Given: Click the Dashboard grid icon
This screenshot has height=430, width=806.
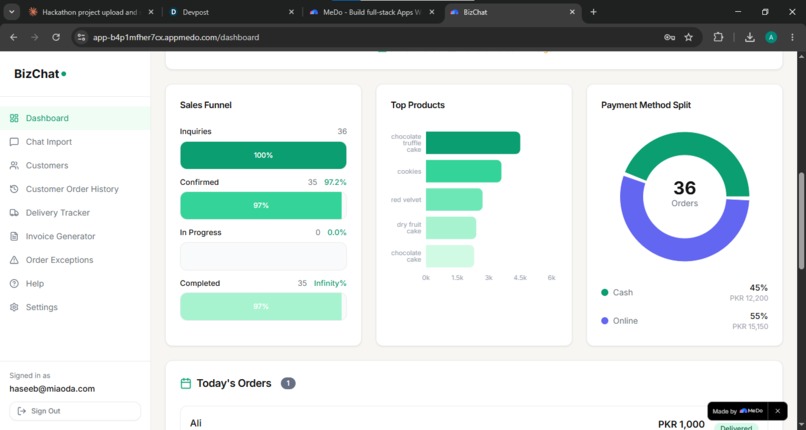Looking at the screenshot, I should (x=14, y=118).
